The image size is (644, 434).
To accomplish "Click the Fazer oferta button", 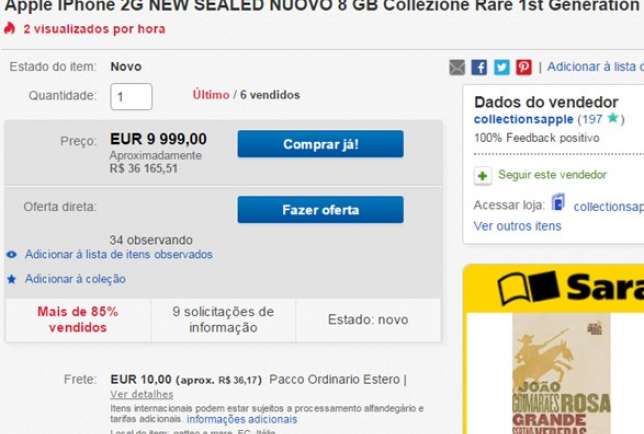I will 320,210.
